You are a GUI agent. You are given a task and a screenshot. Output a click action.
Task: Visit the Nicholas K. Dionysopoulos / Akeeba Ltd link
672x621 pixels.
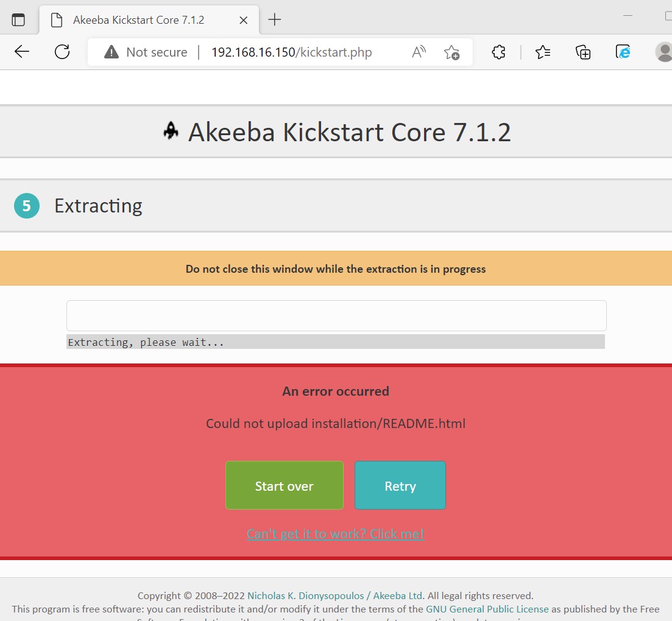pos(336,595)
